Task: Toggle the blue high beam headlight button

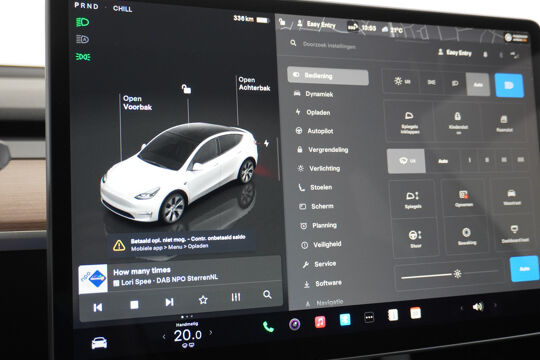Action: (509, 85)
